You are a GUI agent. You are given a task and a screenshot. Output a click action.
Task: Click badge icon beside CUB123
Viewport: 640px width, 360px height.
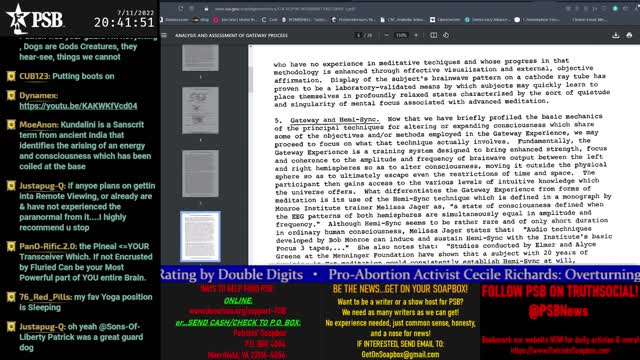(x=11, y=76)
